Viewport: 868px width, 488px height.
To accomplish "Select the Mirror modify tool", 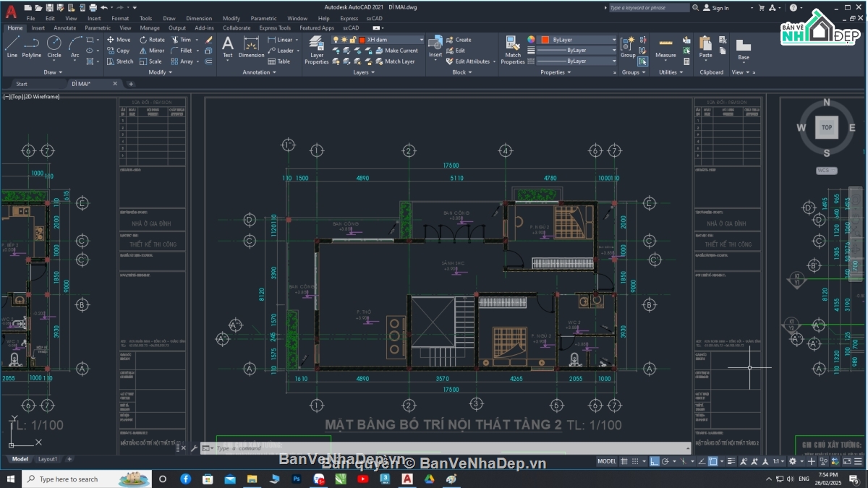I will pos(150,51).
